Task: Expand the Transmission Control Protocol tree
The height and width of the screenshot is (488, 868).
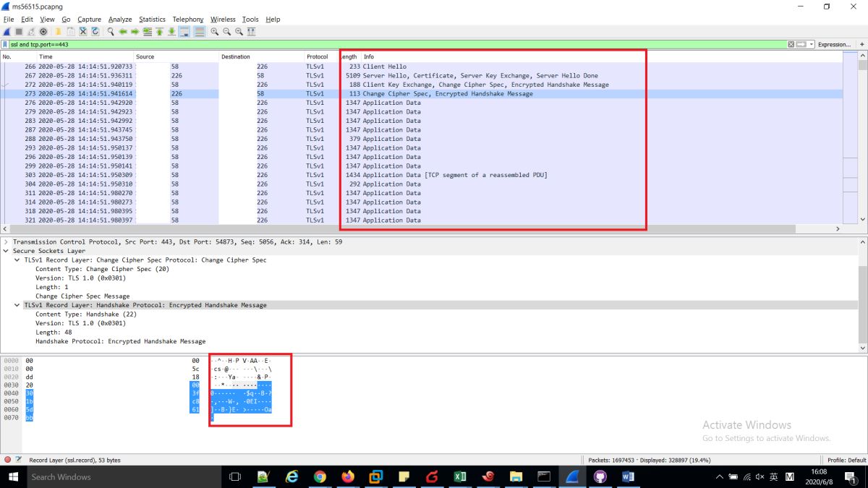Action: coord(7,242)
